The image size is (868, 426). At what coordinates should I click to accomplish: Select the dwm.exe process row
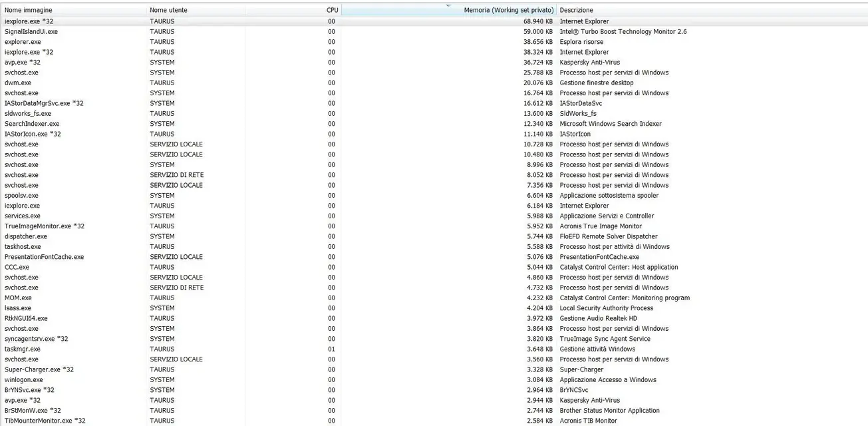[x=18, y=83]
